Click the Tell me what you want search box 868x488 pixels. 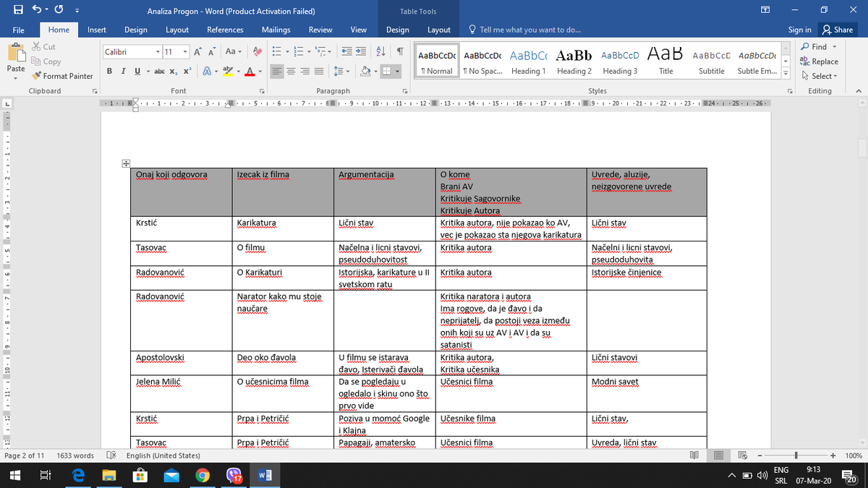529,30
